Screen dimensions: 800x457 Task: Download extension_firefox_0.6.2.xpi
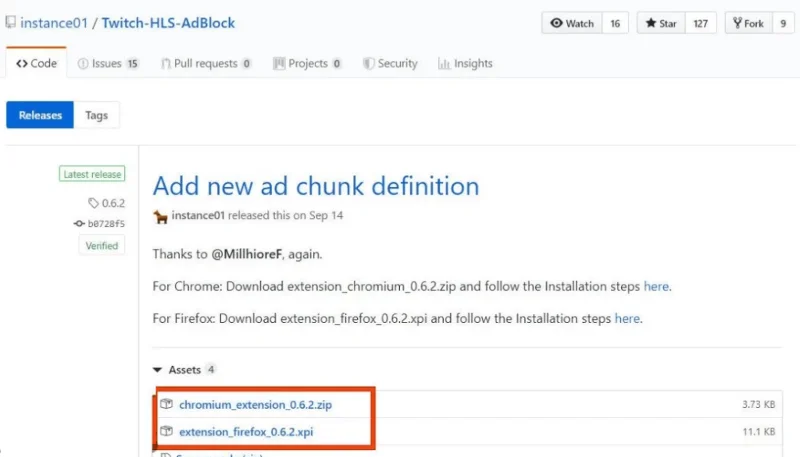point(246,431)
